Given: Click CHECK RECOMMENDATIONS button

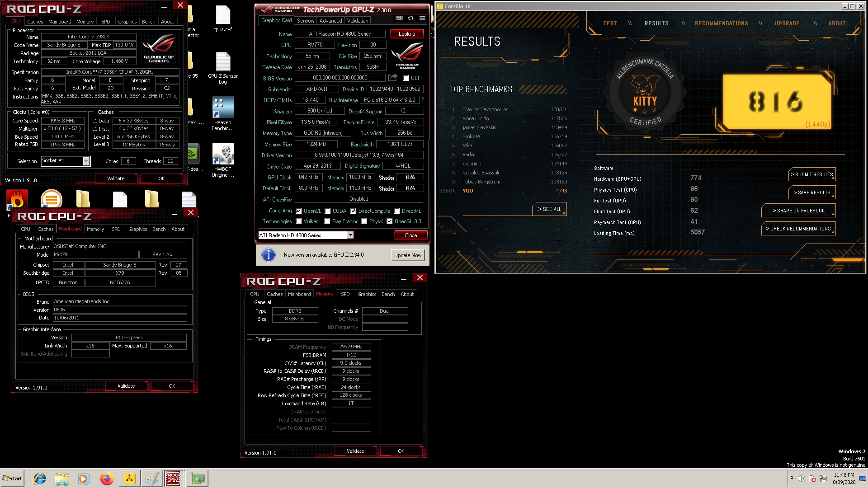Looking at the screenshot, I should 798,229.
